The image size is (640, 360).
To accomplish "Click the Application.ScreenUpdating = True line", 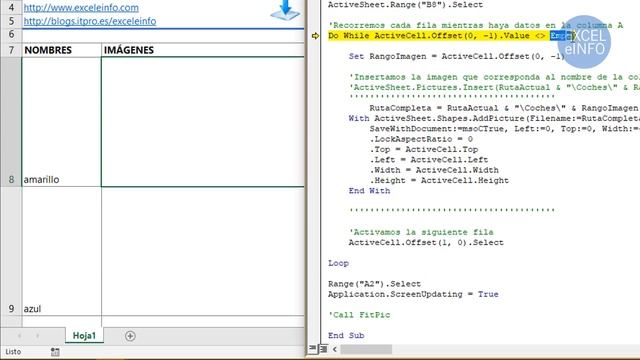I will 413,294.
